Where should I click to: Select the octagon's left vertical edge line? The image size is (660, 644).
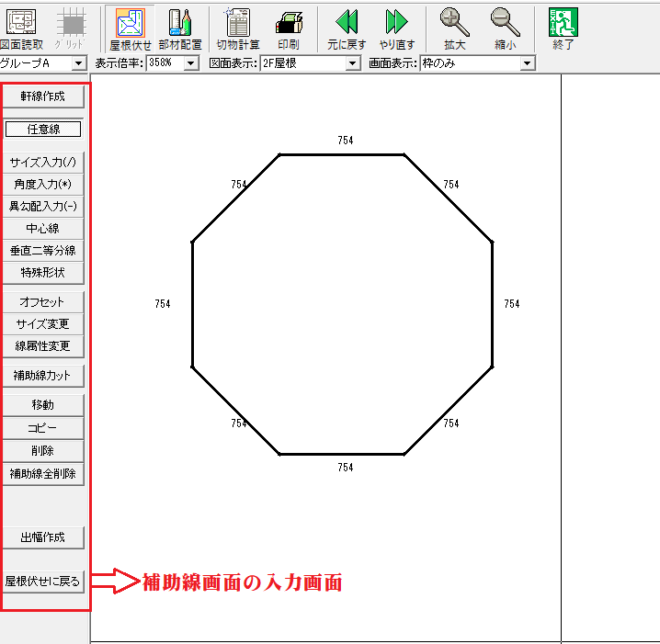tap(192, 304)
